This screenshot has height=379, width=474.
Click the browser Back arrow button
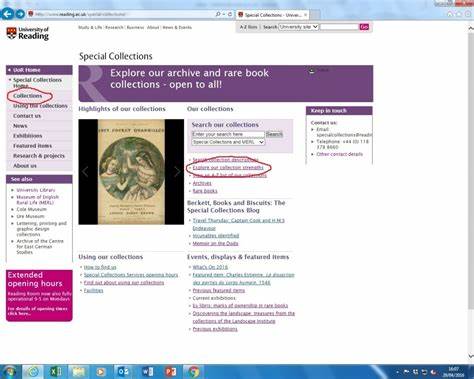click(7, 14)
